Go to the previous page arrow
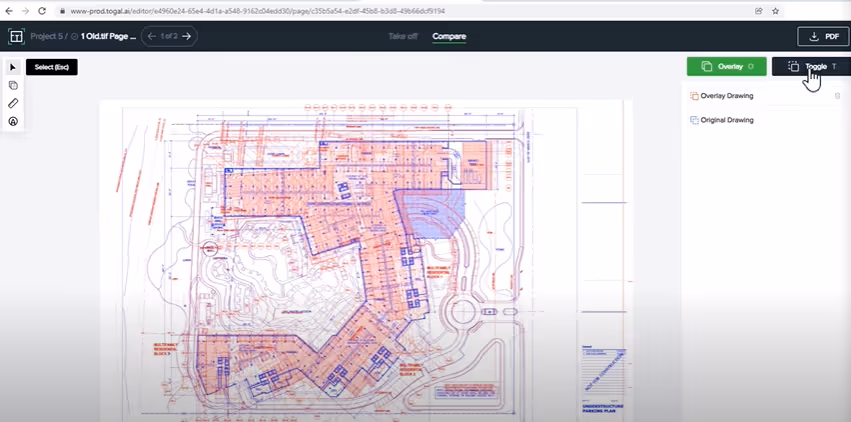The image size is (851, 422). click(152, 36)
